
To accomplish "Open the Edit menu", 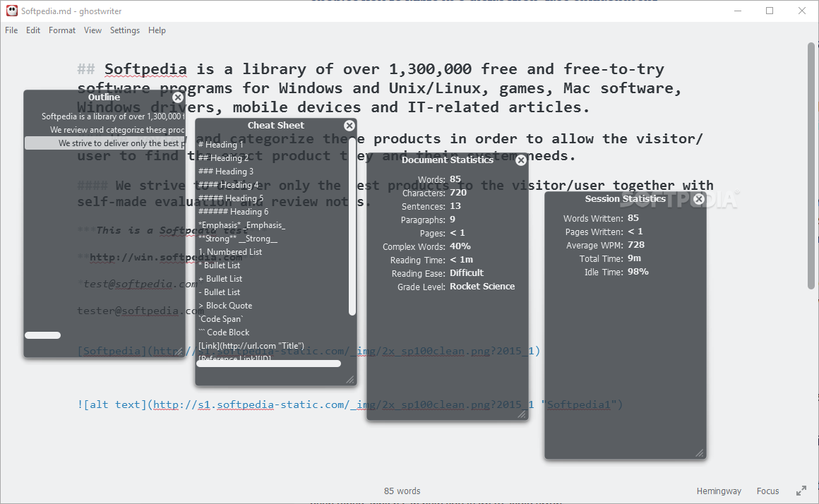I will point(33,30).
